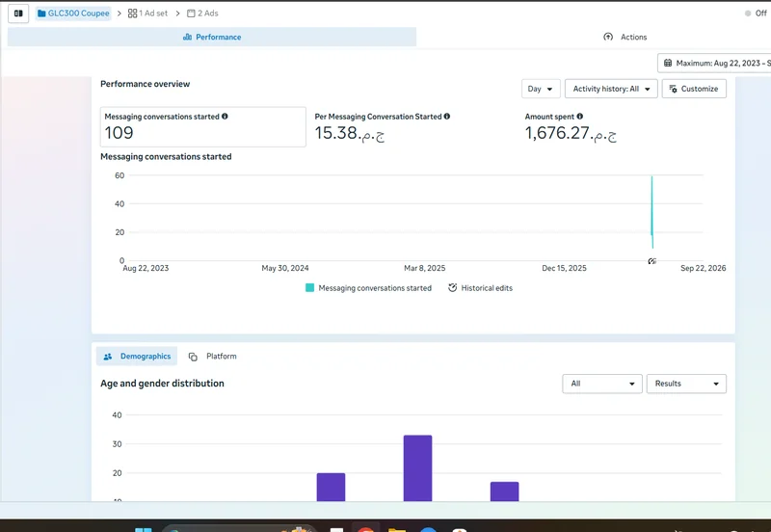The image size is (771, 532).
Task: Expand the Day breakdown dropdown
Action: [x=541, y=89]
